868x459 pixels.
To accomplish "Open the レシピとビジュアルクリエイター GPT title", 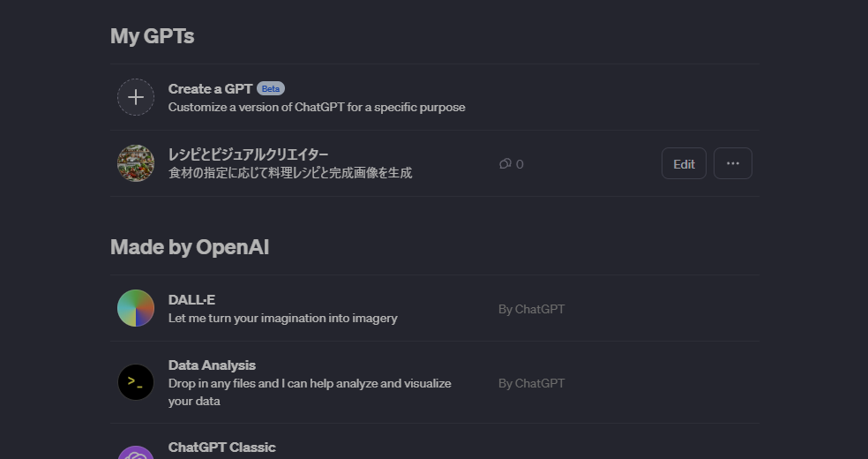I will point(248,154).
